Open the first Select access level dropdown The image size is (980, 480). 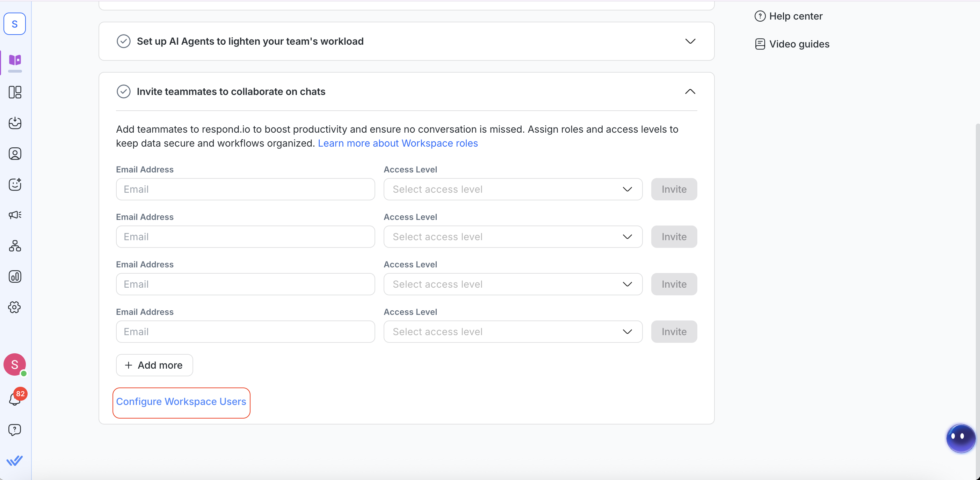[x=513, y=189]
